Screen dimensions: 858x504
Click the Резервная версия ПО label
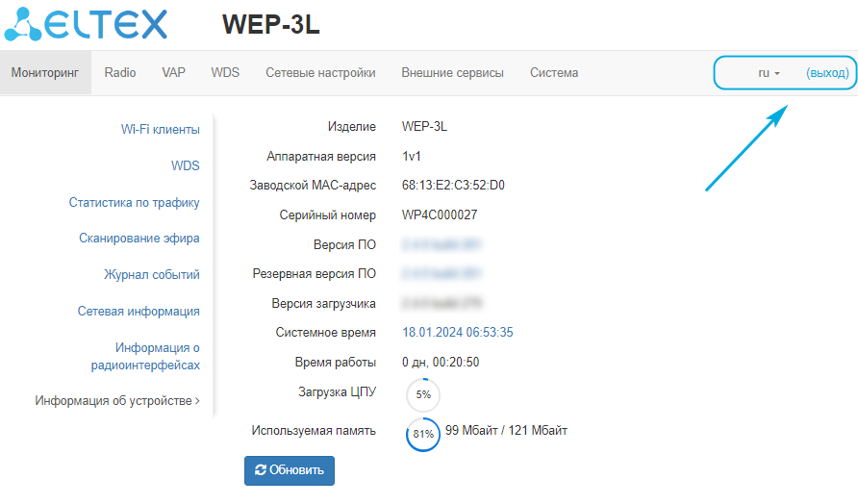(315, 273)
